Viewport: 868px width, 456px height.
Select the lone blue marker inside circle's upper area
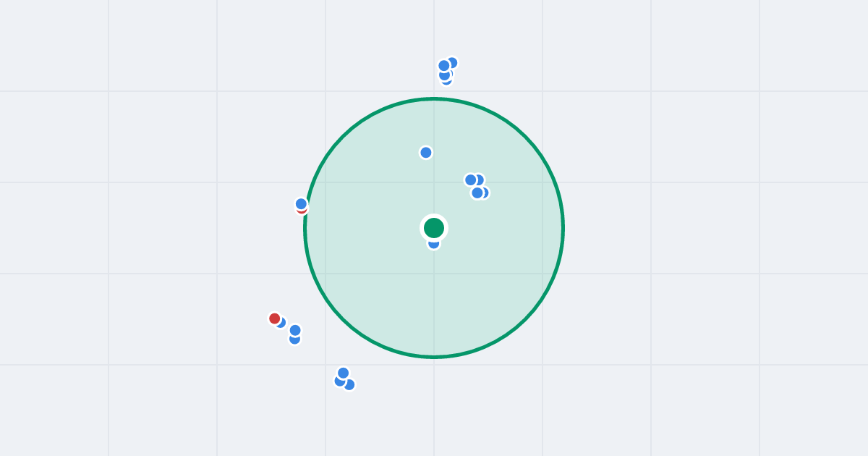[426, 153]
